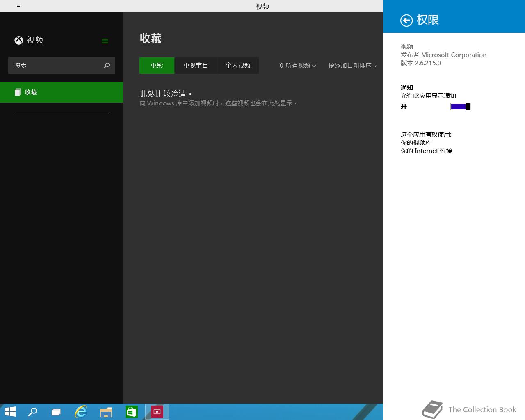Click 发布者 Microsoft Corporation text

443,55
